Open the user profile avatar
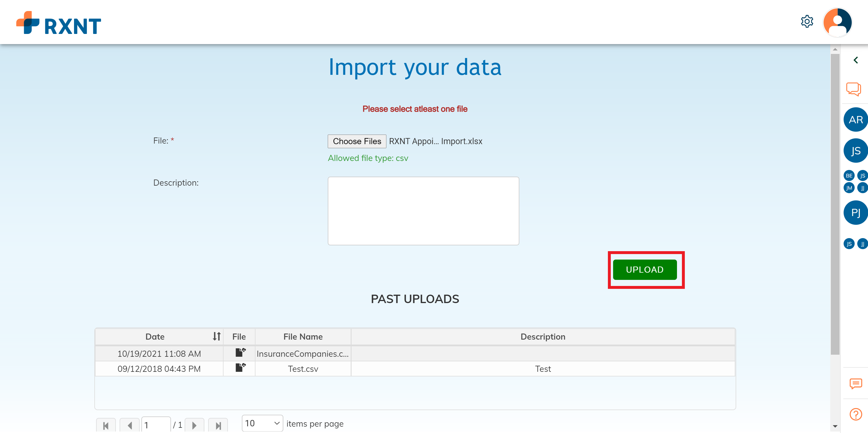 point(837,22)
